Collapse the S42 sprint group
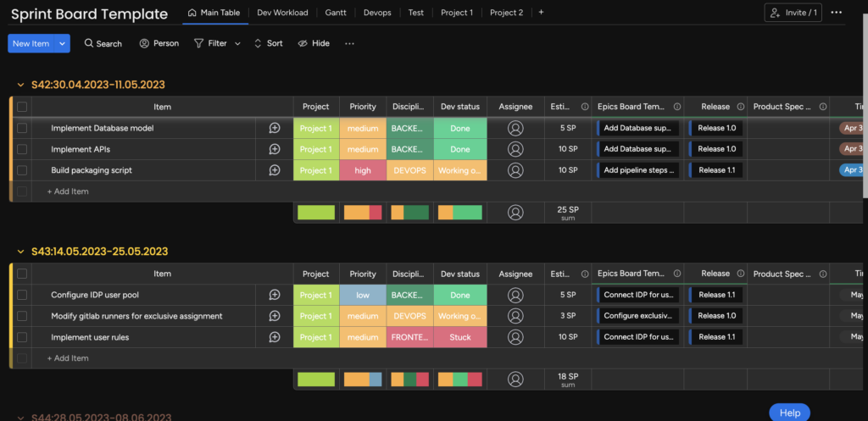868x421 pixels. point(21,85)
